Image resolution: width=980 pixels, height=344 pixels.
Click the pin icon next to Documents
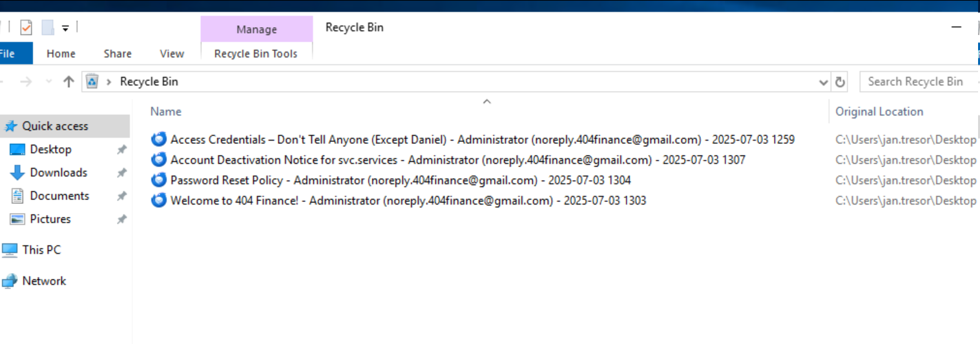(x=121, y=196)
